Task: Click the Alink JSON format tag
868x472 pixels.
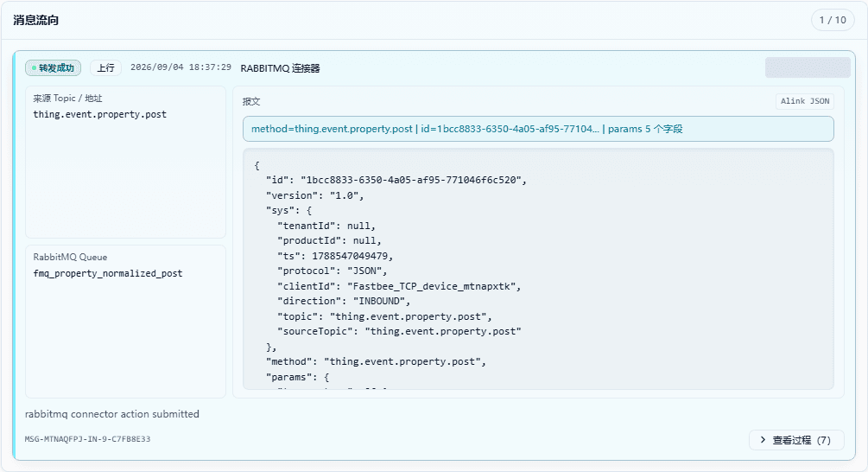Action: (805, 101)
